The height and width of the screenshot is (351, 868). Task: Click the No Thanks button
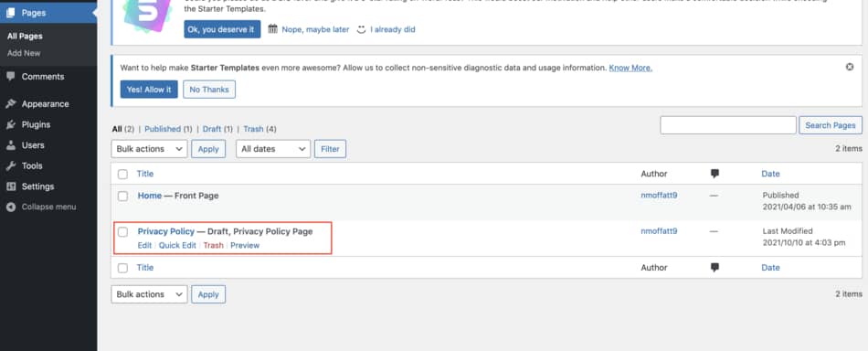click(209, 90)
